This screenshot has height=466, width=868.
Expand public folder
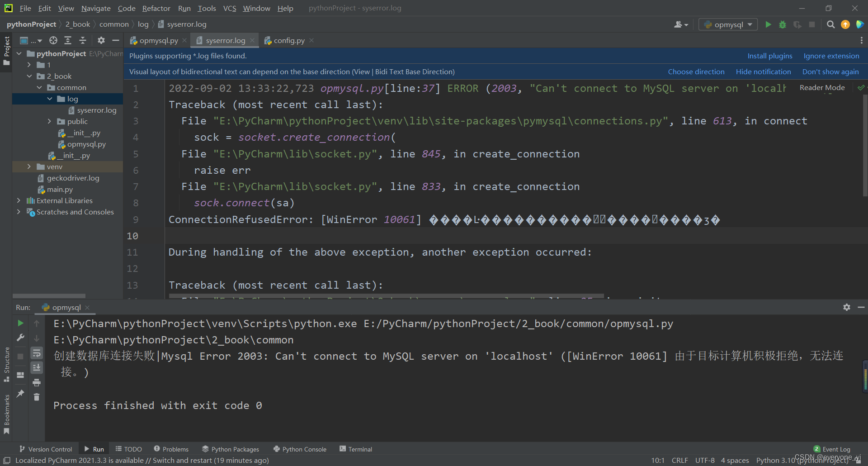coord(50,121)
